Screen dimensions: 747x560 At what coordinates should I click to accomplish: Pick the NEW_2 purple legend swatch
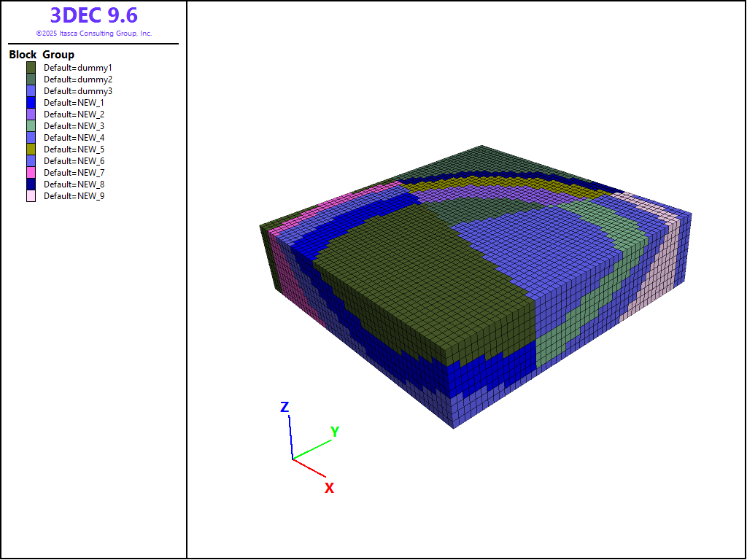31,114
